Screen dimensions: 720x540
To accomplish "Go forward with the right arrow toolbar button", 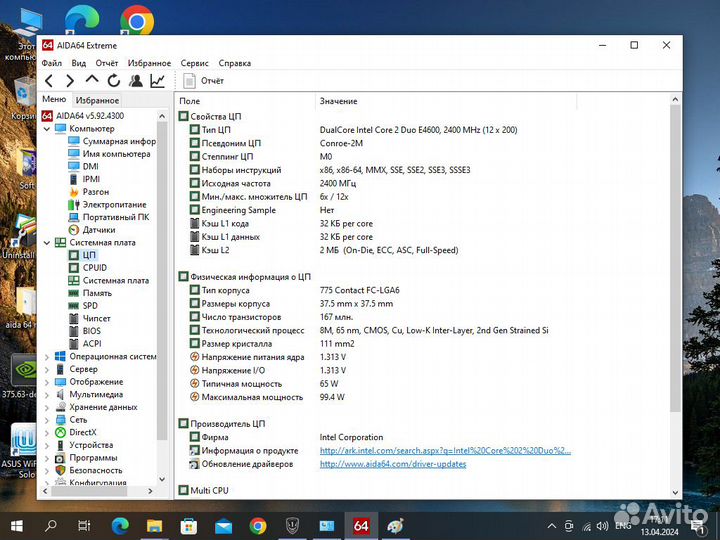I will (x=70, y=81).
